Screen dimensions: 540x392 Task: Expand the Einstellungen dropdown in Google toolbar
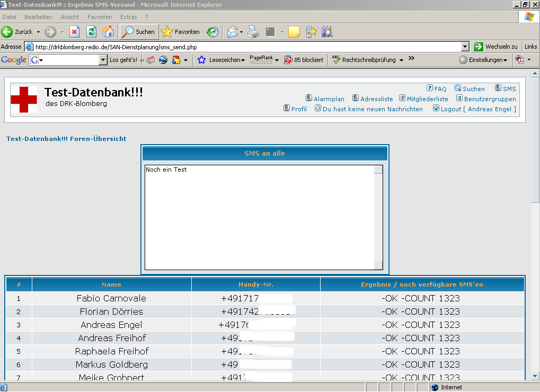point(483,60)
